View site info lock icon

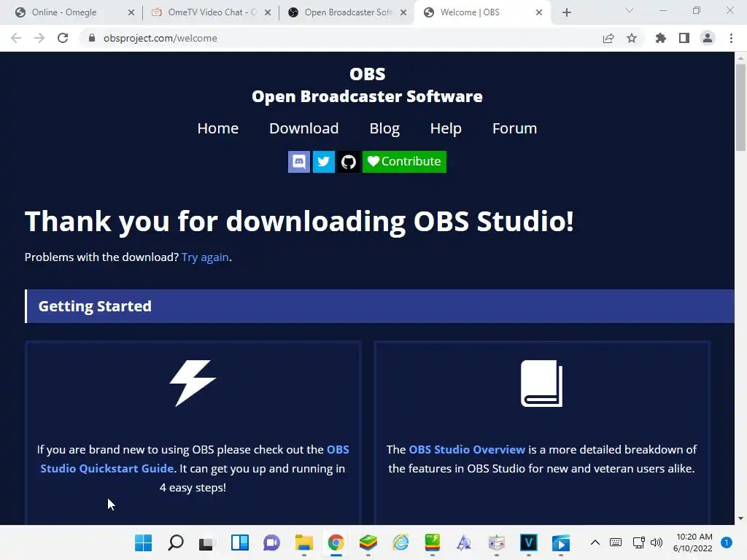tap(92, 38)
